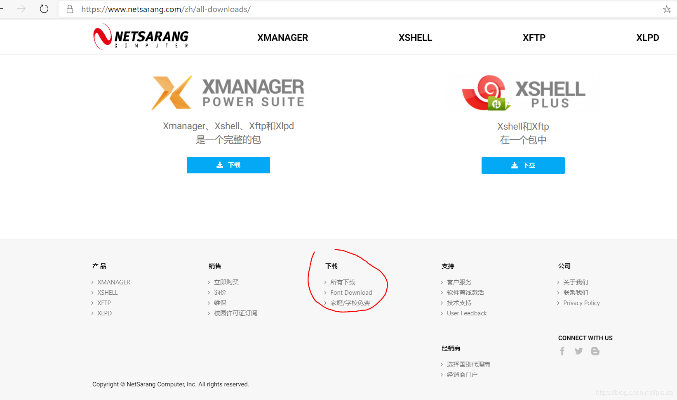The height and width of the screenshot is (400, 677).
Task: Open the Font Download footer link
Action: coord(350,293)
